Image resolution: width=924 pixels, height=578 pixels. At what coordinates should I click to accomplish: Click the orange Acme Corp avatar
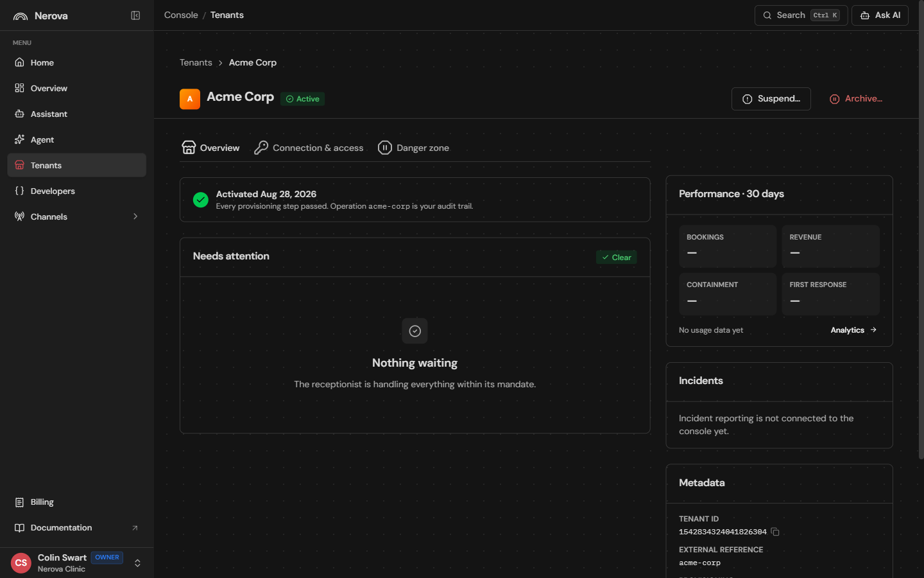tap(190, 99)
